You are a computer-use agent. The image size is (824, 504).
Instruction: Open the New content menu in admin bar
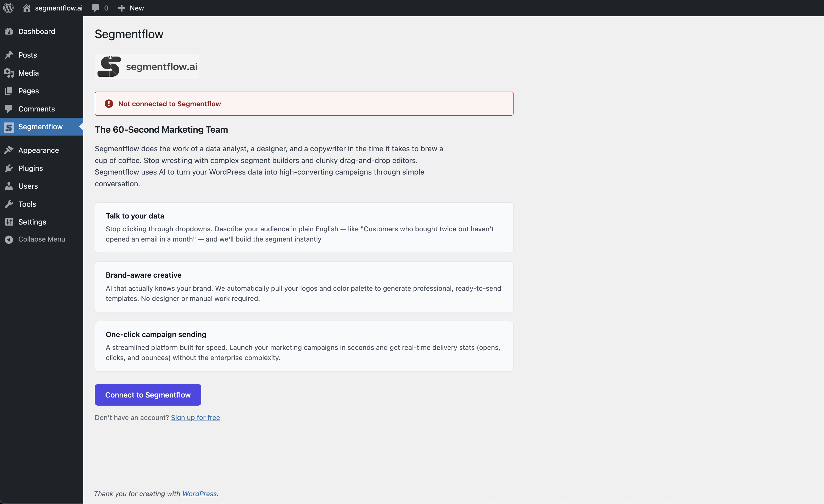coord(131,8)
